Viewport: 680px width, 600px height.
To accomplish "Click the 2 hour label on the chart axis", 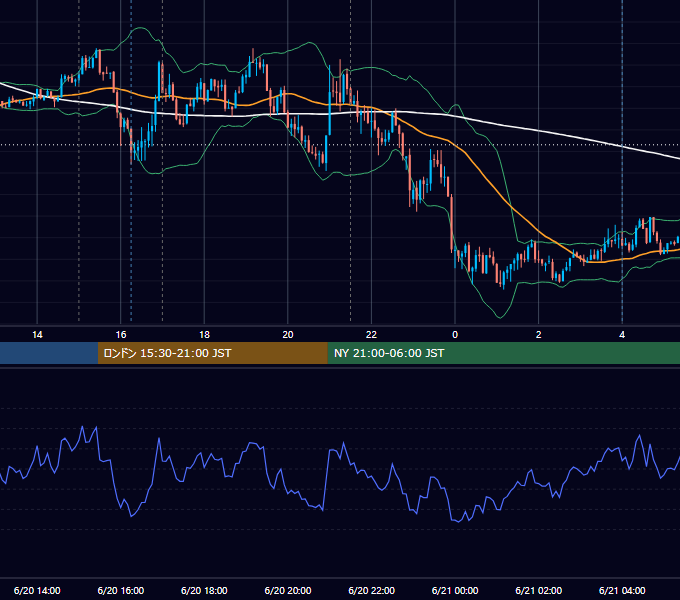I will (x=539, y=335).
